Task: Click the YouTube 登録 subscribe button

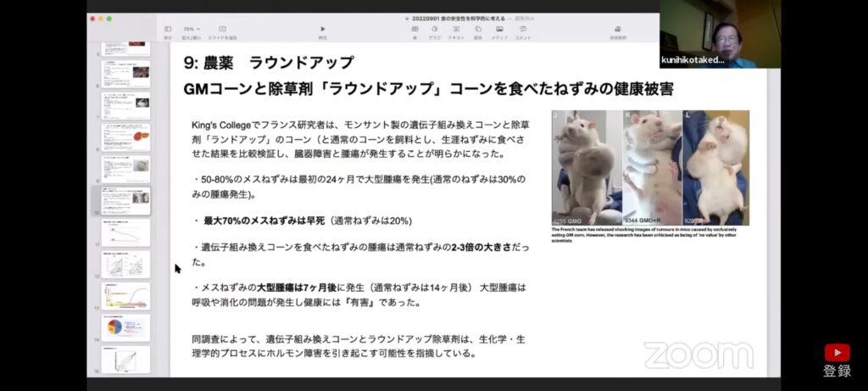Action: click(837, 360)
